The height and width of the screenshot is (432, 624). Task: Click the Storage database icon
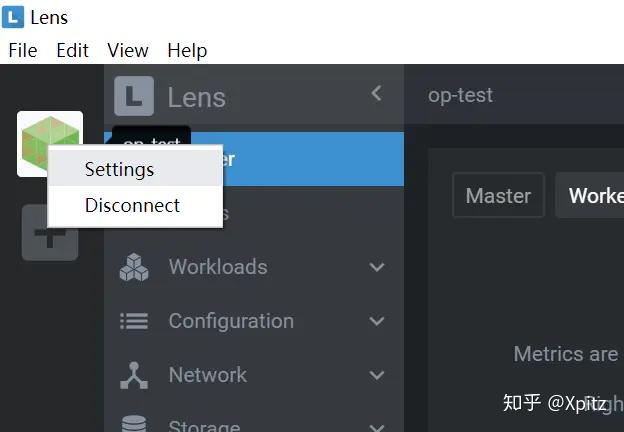pyautogui.click(x=134, y=423)
